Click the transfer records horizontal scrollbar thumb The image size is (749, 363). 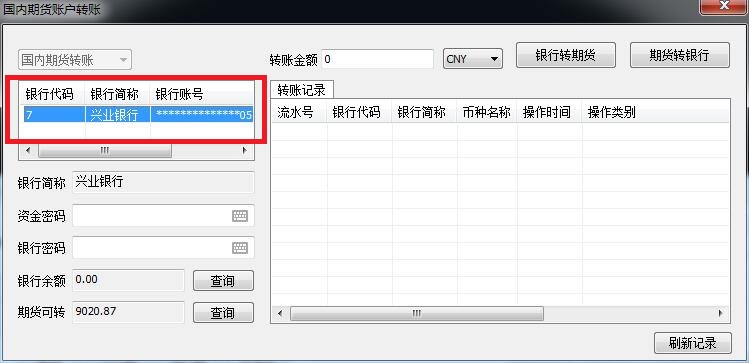tap(417, 313)
